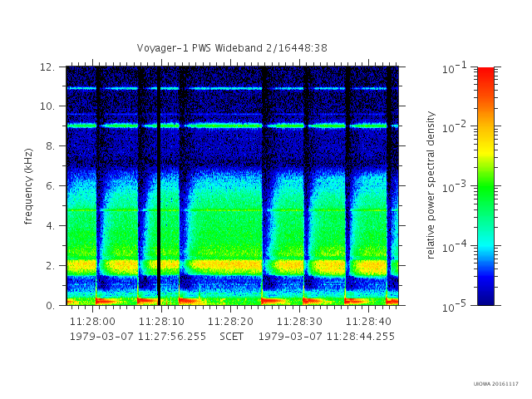The image size is (532, 399).
Task: Click start timestamp '1979-03-07 11:27:56.255'
Action: pos(138,337)
